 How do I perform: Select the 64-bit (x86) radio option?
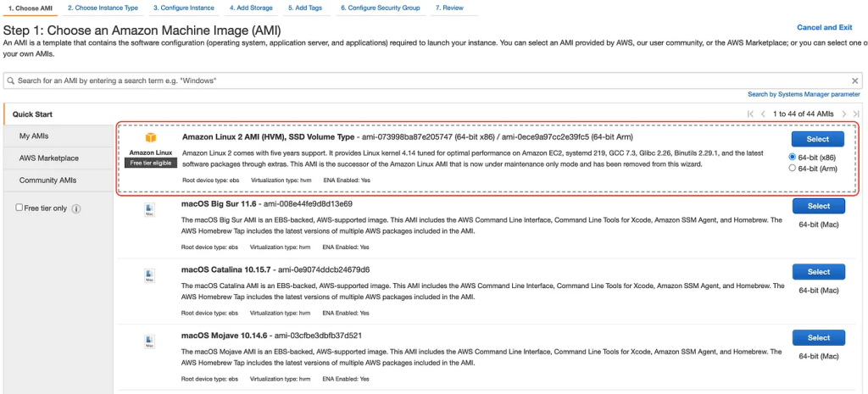793,157
